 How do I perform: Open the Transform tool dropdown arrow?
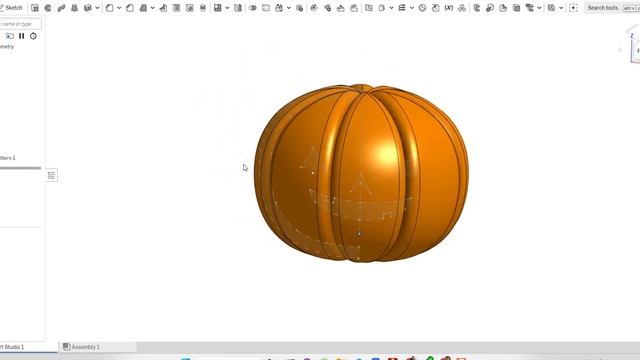[x=289, y=8]
